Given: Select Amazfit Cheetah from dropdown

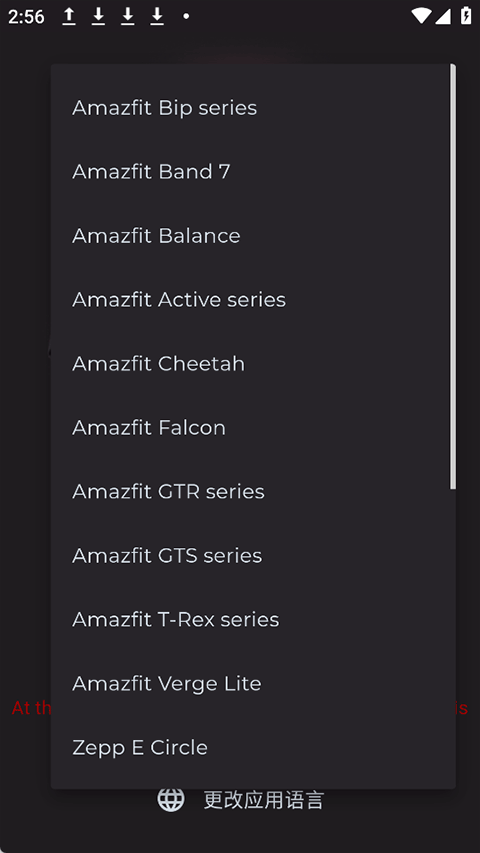Looking at the screenshot, I should [x=253, y=364].
